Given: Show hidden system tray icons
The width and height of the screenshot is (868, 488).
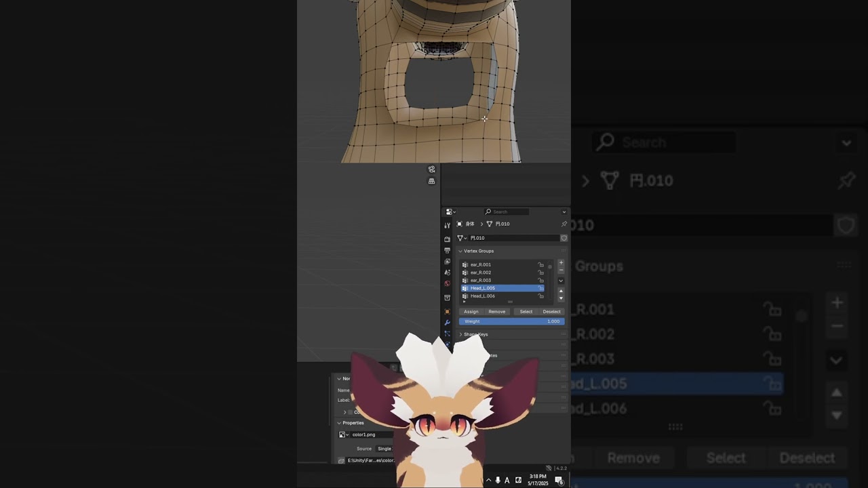Looking at the screenshot, I should (x=488, y=481).
